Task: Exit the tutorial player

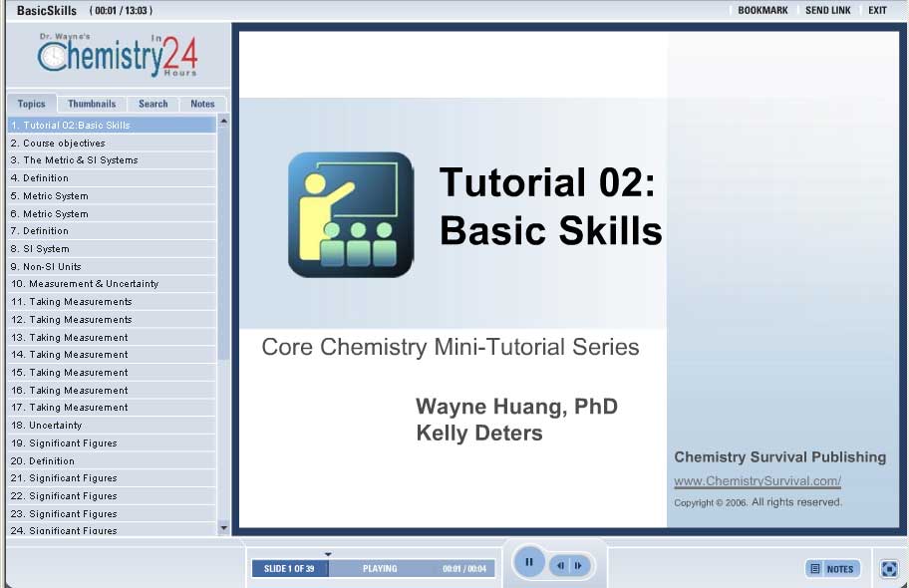Action: pos(877,10)
